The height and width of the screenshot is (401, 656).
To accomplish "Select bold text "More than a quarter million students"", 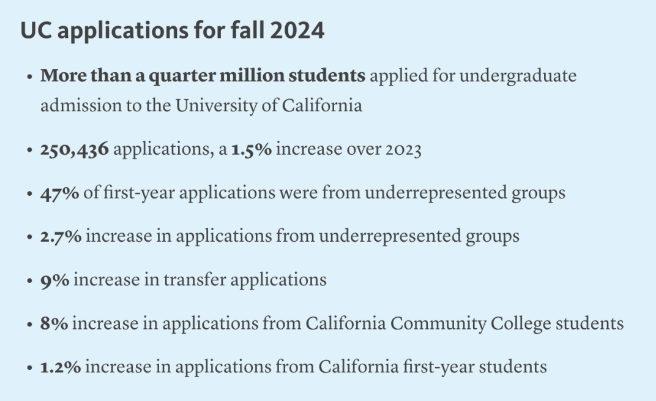I will [x=203, y=76].
